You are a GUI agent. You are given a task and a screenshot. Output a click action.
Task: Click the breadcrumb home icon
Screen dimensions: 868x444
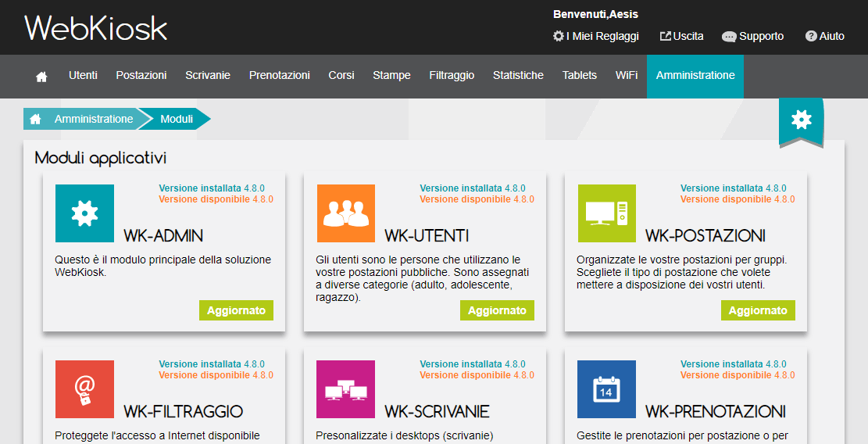pos(35,119)
